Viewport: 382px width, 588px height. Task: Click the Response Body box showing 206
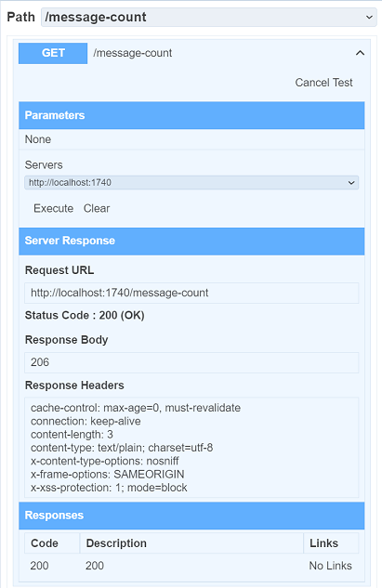coord(191,362)
